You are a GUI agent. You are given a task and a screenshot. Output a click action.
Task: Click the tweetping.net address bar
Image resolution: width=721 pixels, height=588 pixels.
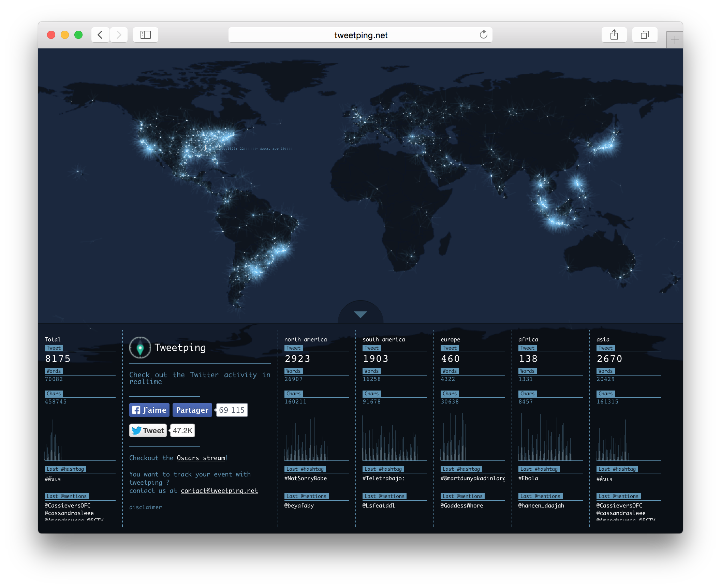tap(360, 35)
